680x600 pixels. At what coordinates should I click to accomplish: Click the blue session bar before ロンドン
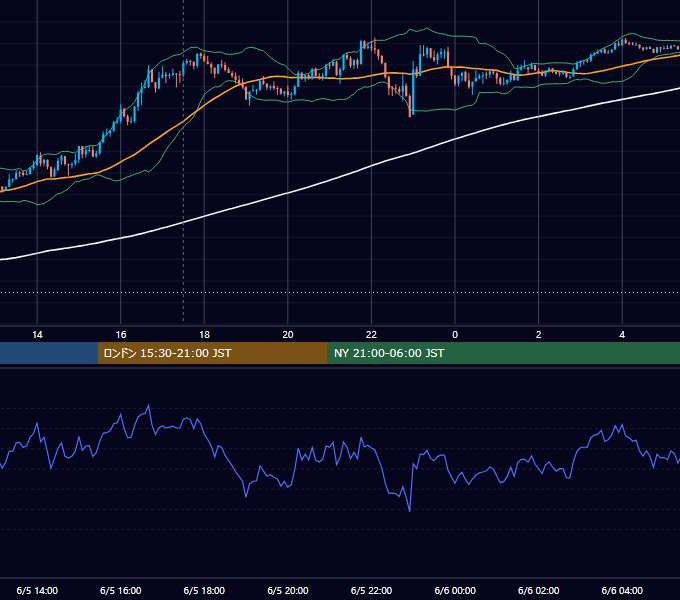[x=49, y=353]
